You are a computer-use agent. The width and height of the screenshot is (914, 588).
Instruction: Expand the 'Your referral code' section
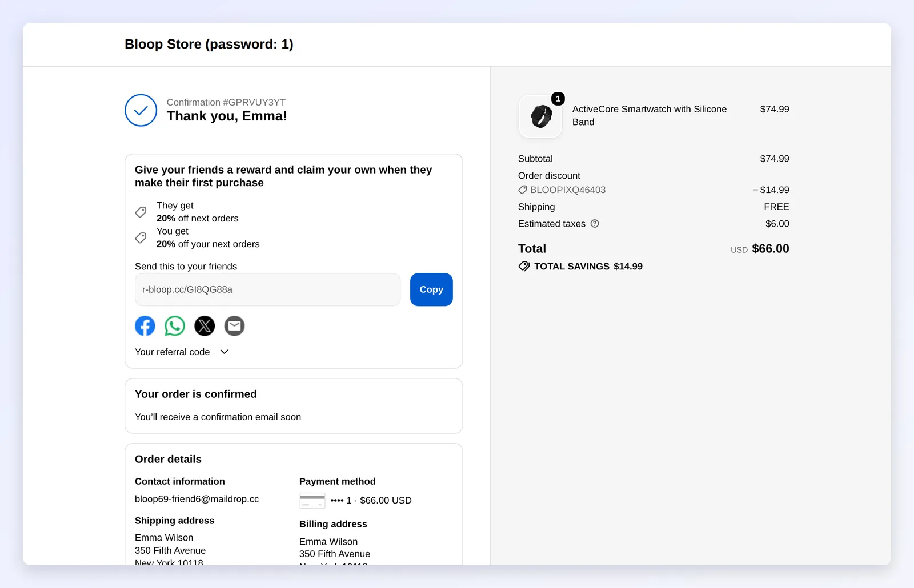tap(182, 352)
